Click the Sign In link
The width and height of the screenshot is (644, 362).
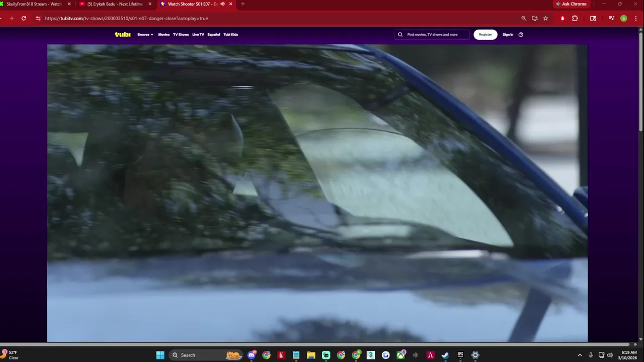coord(508,35)
